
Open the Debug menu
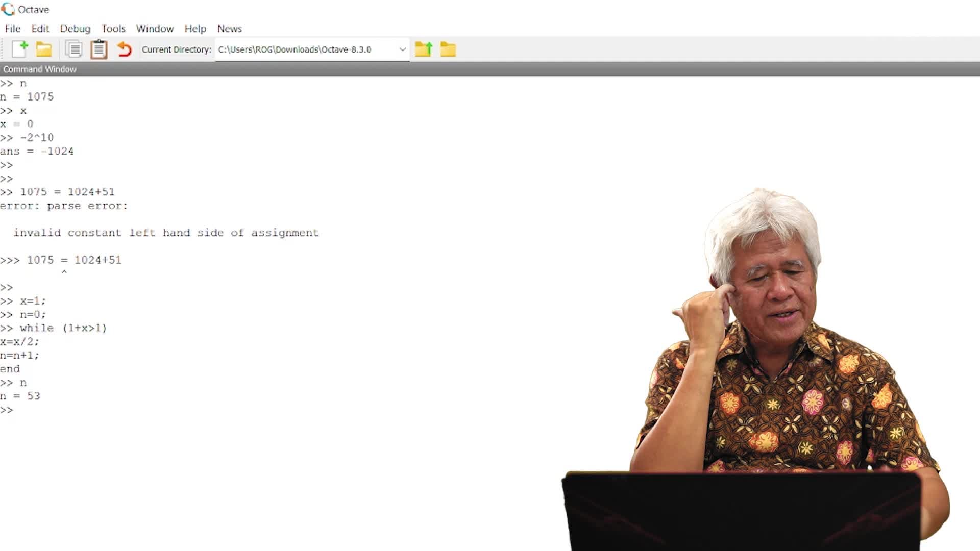point(75,28)
